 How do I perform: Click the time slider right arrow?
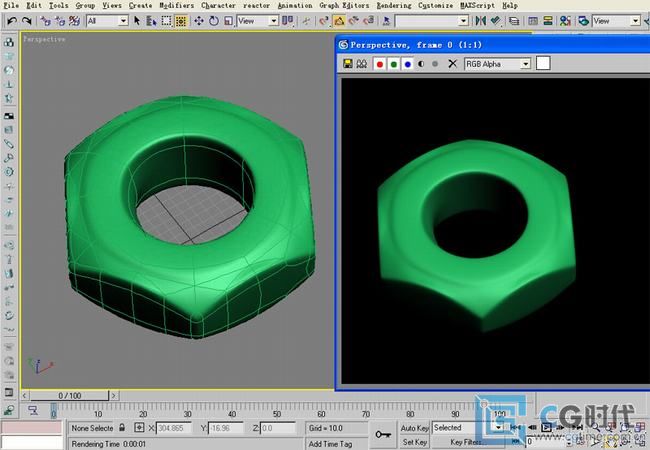[114, 396]
